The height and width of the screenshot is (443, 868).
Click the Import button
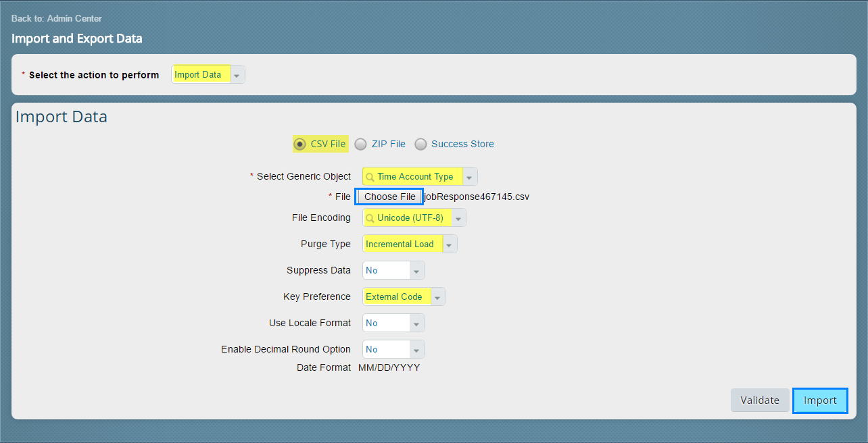[820, 400]
